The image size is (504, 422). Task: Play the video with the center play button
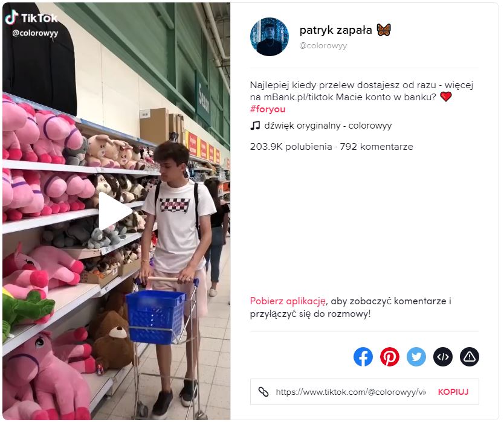[115, 211]
